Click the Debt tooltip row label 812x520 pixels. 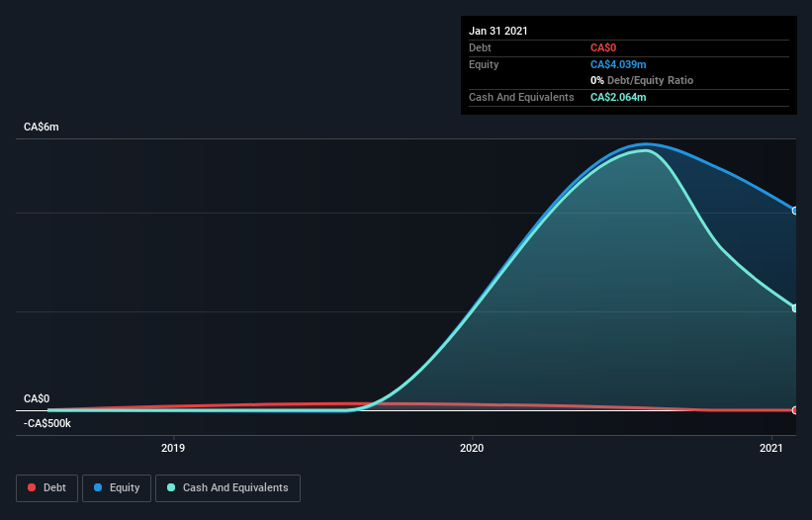[x=480, y=48]
